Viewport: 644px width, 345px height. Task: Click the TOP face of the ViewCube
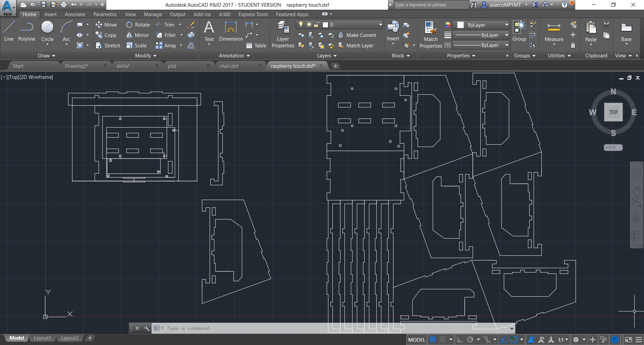(x=613, y=112)
